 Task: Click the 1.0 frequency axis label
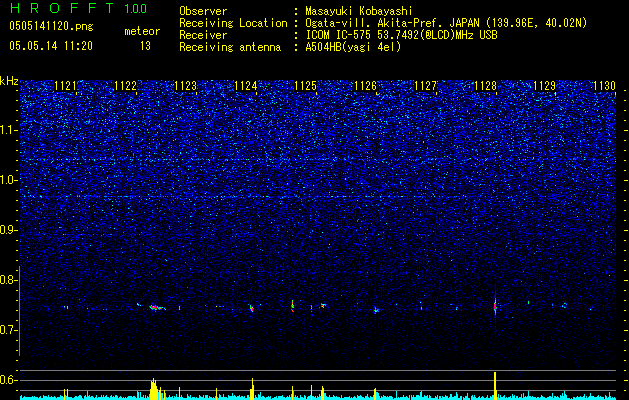[8, 180]
